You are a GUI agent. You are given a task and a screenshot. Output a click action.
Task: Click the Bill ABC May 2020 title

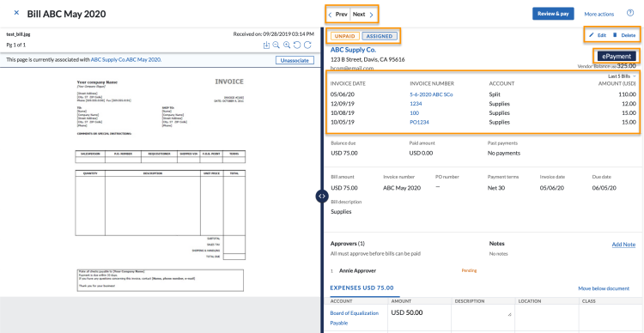pos(66,14)
